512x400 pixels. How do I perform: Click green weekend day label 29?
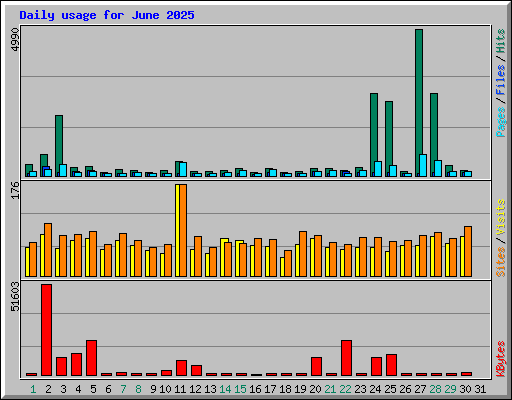450,389
